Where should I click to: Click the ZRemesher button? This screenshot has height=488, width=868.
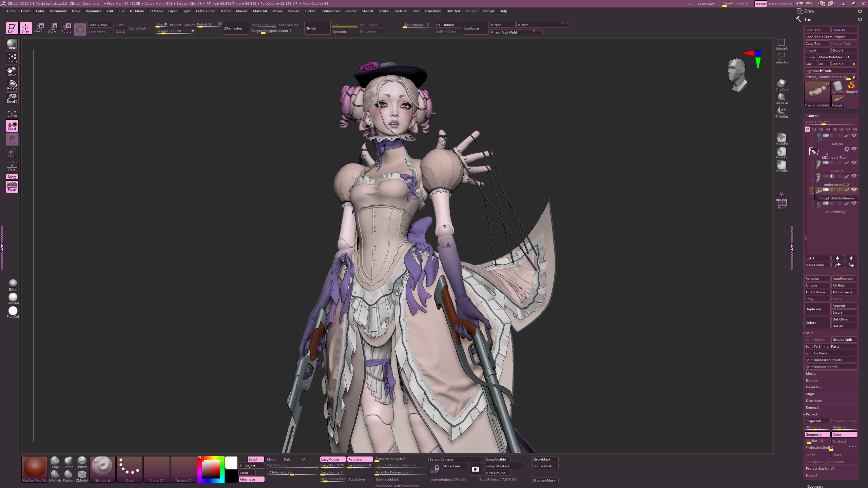coord(236,28)
